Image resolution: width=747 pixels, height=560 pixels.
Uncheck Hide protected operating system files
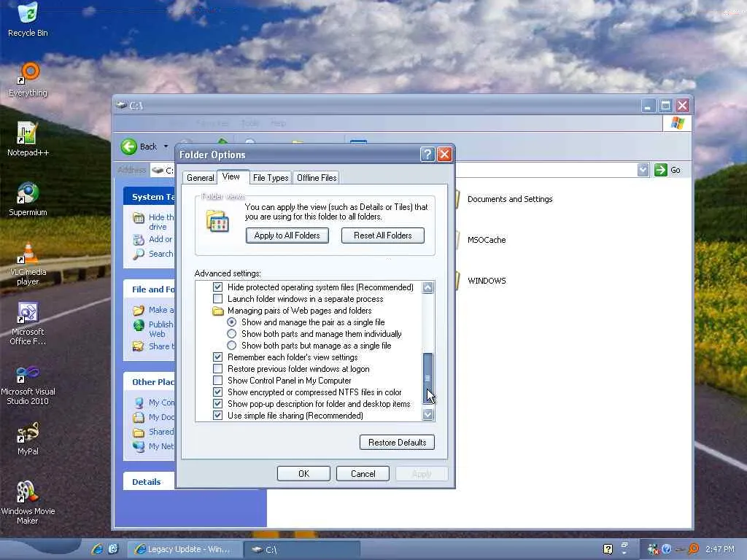pyautogui.click(x=217, y=287)
